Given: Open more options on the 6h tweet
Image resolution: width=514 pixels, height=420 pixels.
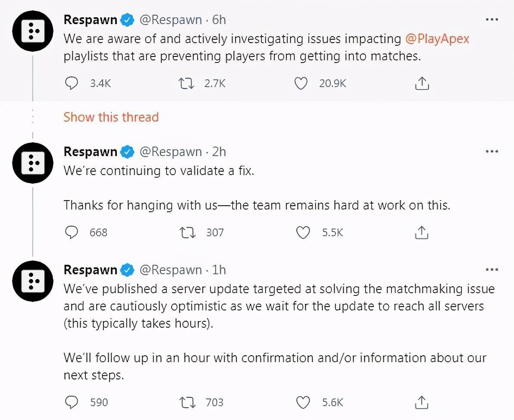Looking at the screenshot, I should 492,20.
